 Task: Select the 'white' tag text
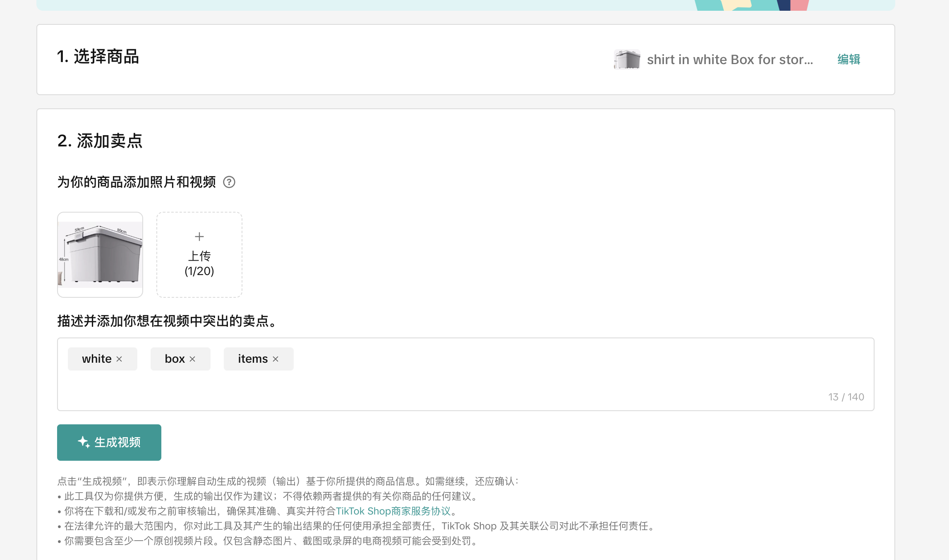click(97, 359)
